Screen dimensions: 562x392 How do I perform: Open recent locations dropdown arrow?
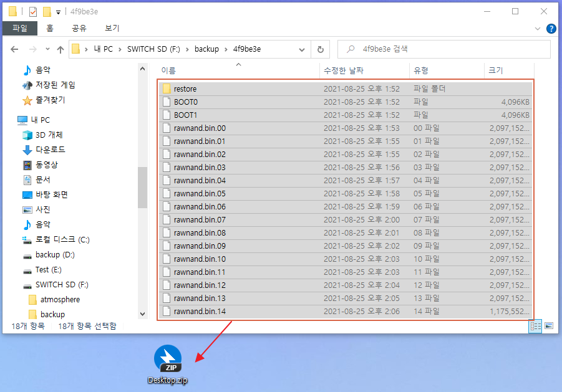coord(47,49)
